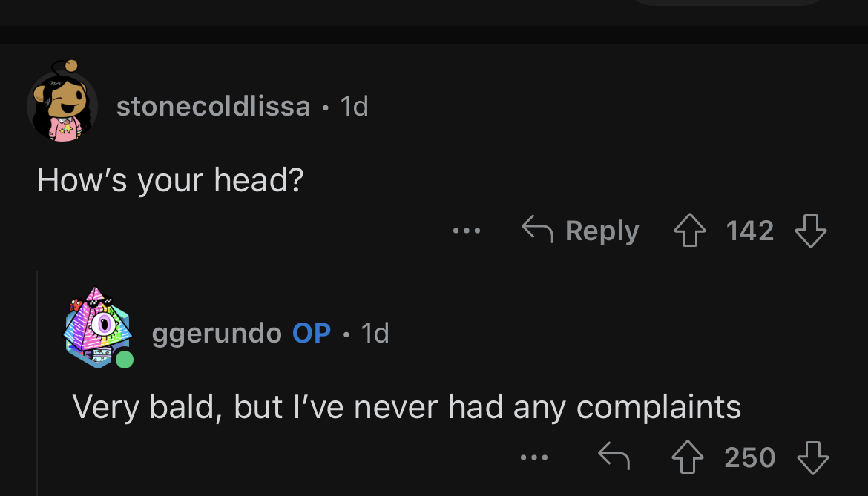Downvote the "How's your head?" comment
Screen dimensions: 868x496
click(x=810, y=231)
